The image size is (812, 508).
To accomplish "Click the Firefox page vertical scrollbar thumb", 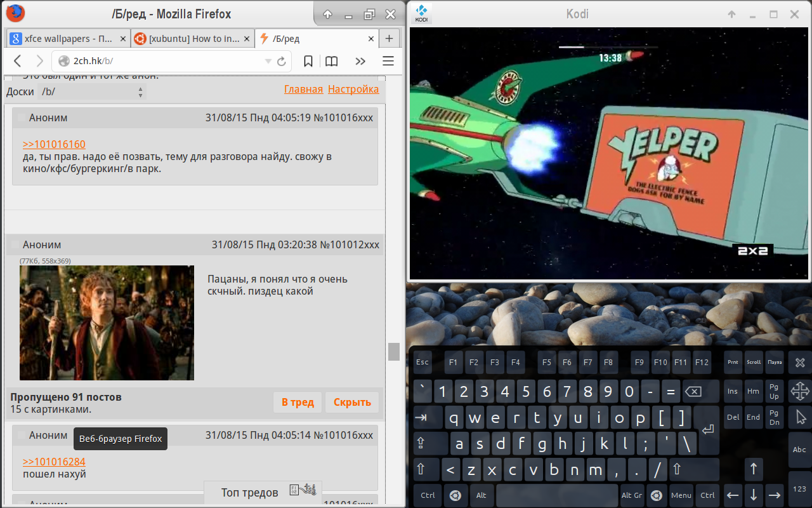I will (x=394, y=351).
